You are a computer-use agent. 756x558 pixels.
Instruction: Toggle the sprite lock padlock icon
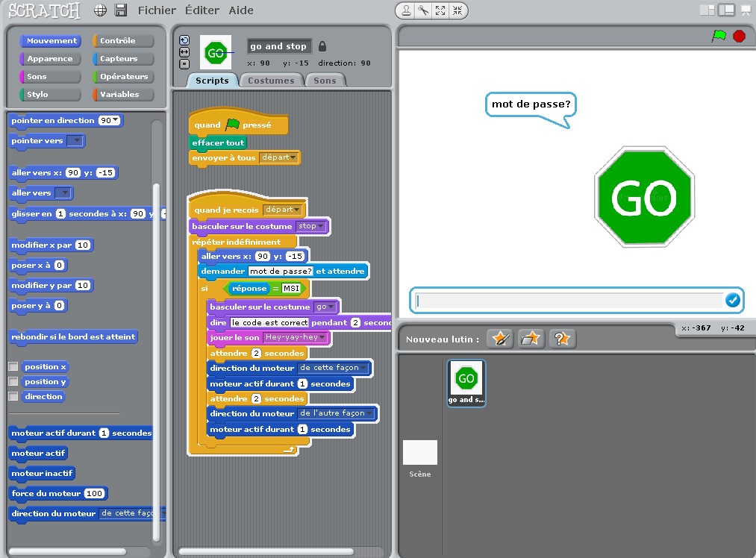[x=322, y=46]
